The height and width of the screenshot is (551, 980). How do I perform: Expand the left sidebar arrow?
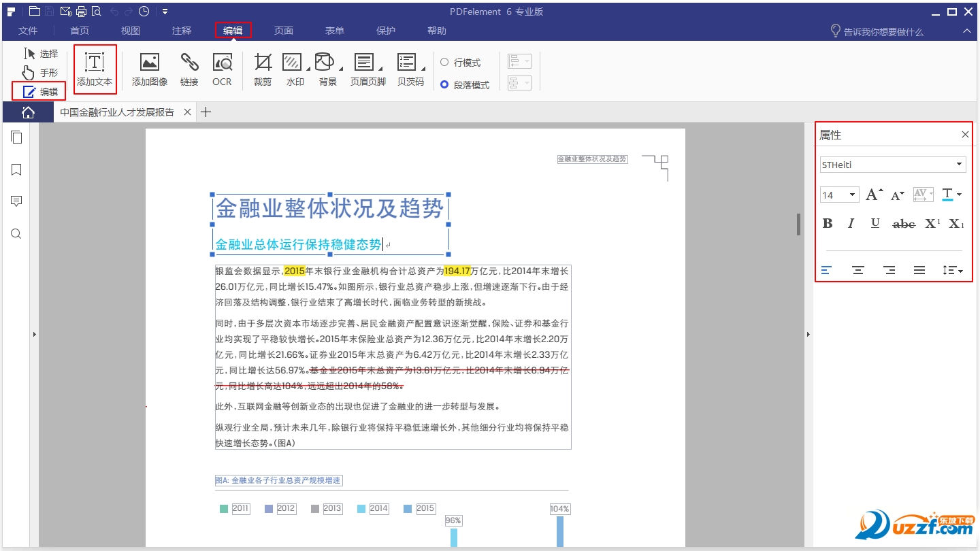click(x=35, y=334)
